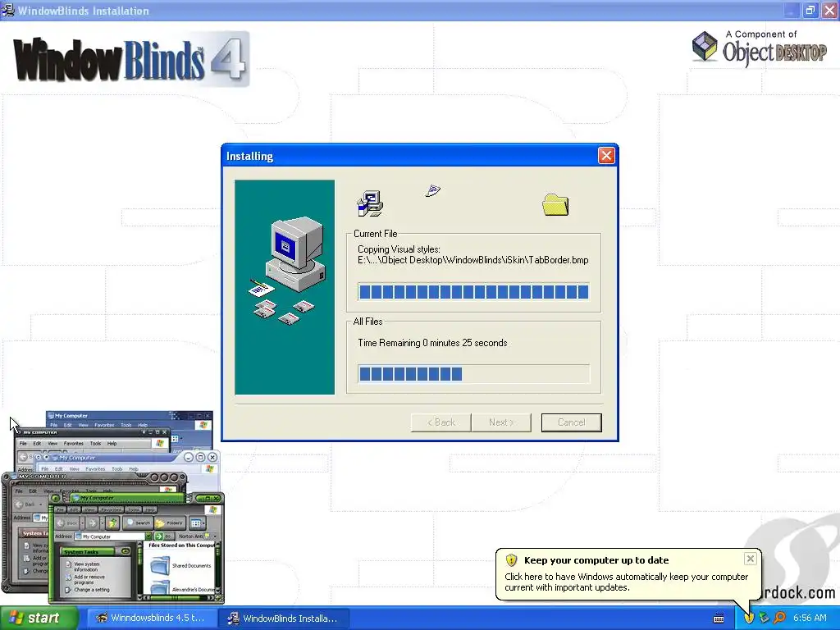Click the Time Remaining text
This screenshot has height=630, width=840.
pos(432,343)
